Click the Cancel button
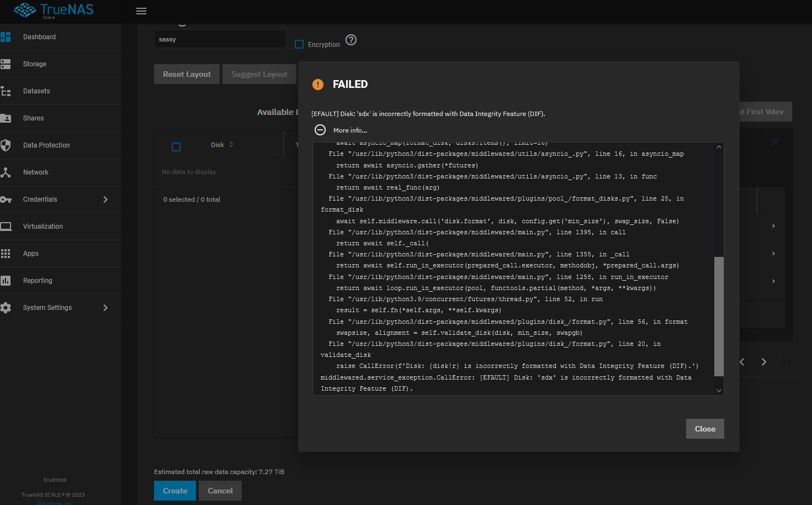This screenshot has height=505, width=812. [220, 491]
